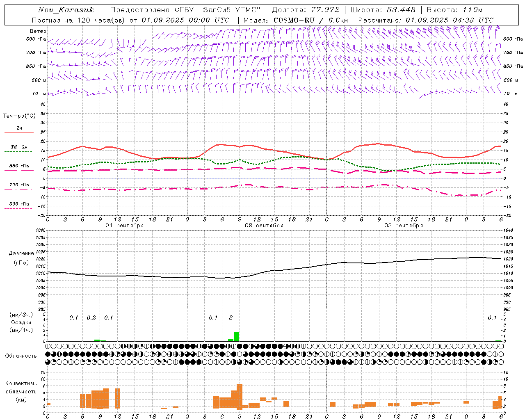Click the Осадки panel label
525x420 pixels.
[x=21, y=322]
